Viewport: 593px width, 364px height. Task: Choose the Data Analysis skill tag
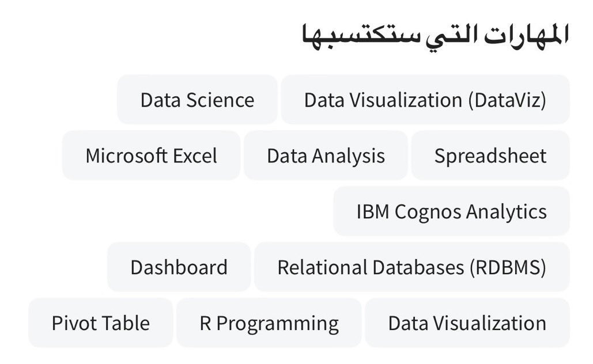(x=326, y=156)
